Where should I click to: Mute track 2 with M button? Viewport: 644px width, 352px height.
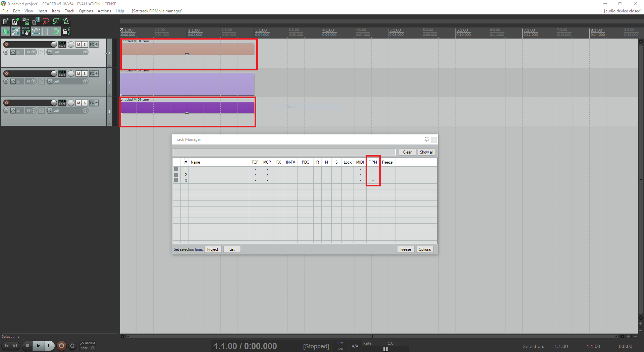78,73
